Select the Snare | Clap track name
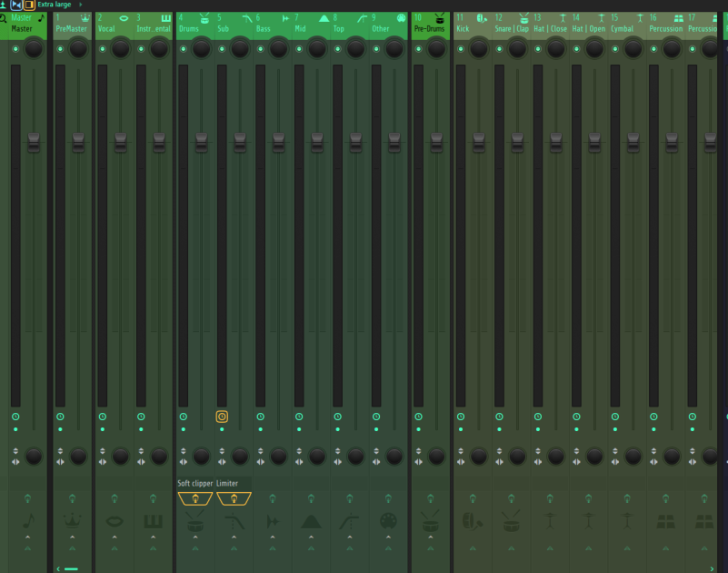 click(x=512, y=29)
